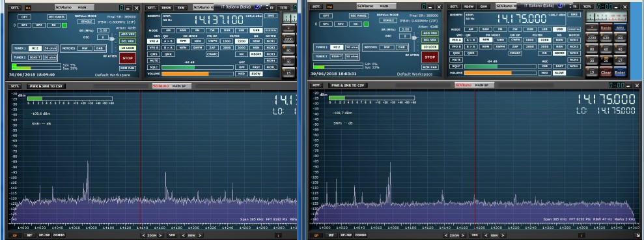Toggle MUTE in the 14.175.000 RX panel

coord(456,60)
